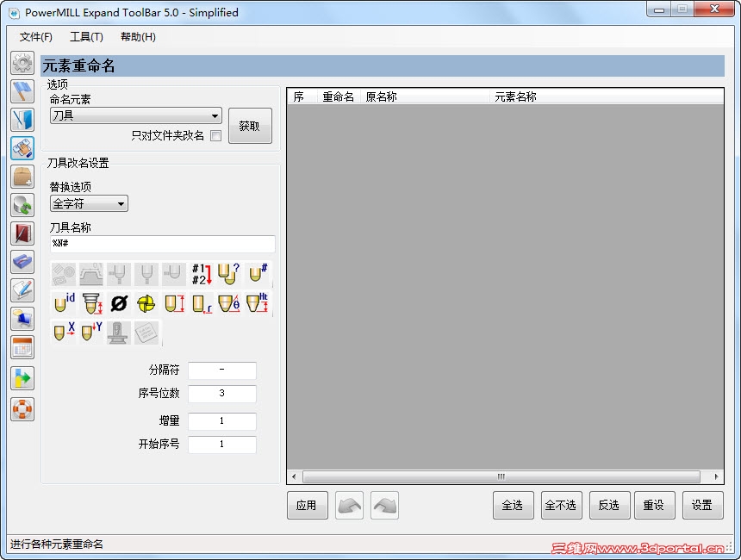Click the 重命名 column header
This screenshot has height=560, width=741.
coord(339,96)
